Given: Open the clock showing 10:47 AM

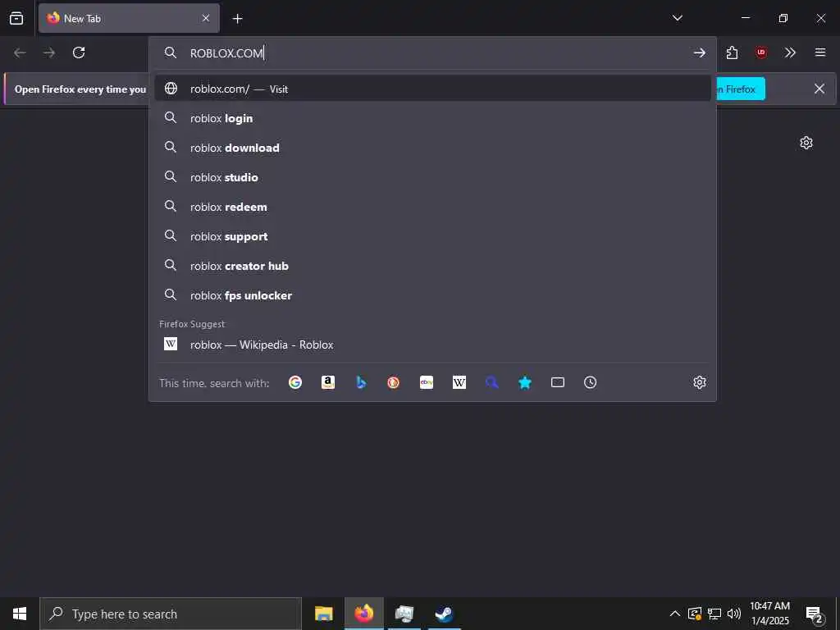Looking at the screenshot, I should tap(769, 614).
